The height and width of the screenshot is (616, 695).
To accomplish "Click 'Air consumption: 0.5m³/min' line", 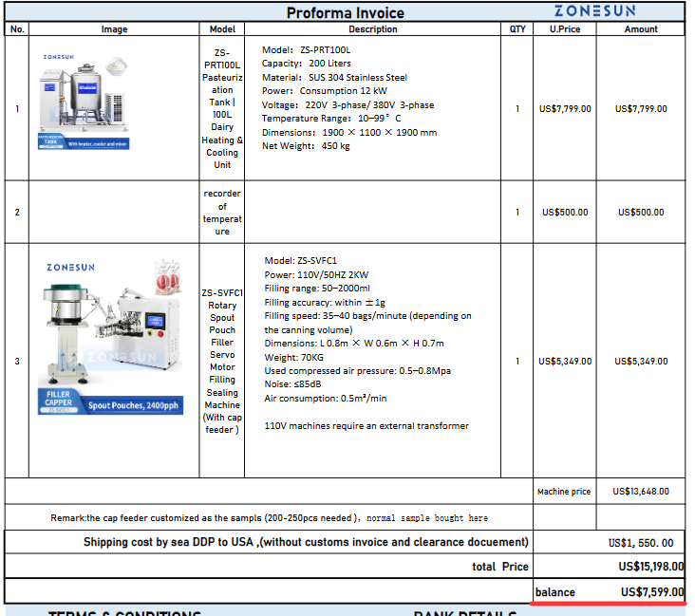I will [326, 398].
